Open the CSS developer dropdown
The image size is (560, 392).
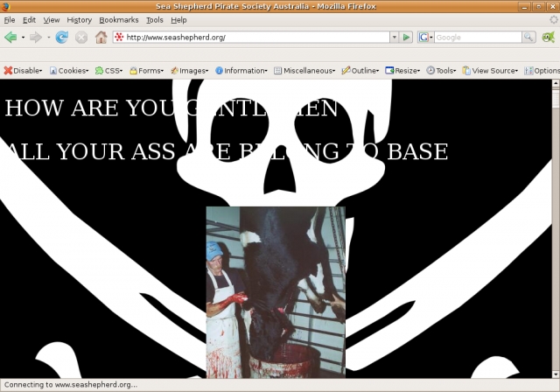click(x=109, y=71)
